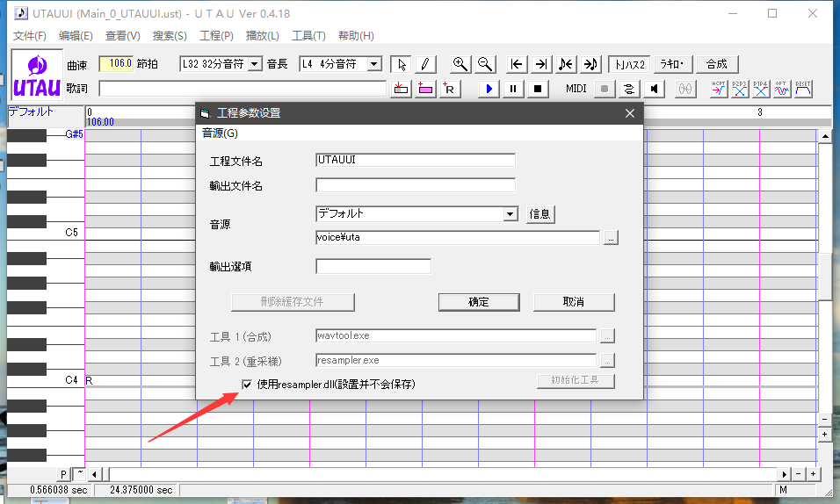
Task: Click the 歌詞 lyrics input field
Action: (243, 89)
